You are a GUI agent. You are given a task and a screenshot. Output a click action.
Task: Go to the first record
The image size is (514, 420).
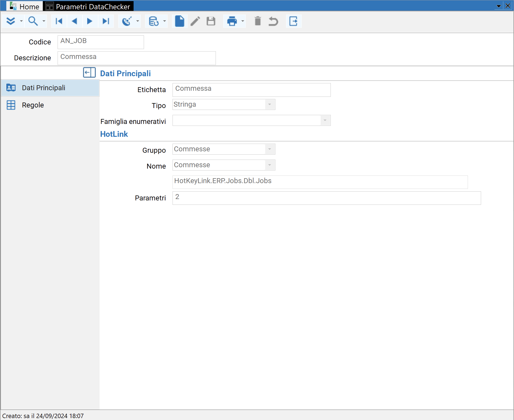(x=59, y=21)
